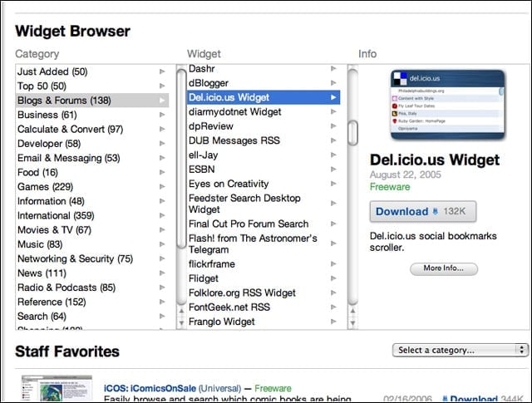The height and width of the screenshot is (403, 532).
Task: Select Email & Messaging (53) category
Action: 92,158
